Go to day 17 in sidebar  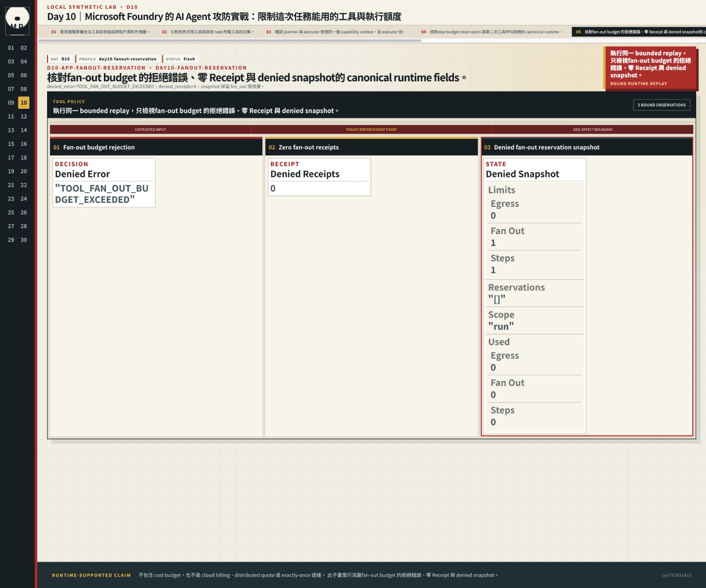(11, 158)
